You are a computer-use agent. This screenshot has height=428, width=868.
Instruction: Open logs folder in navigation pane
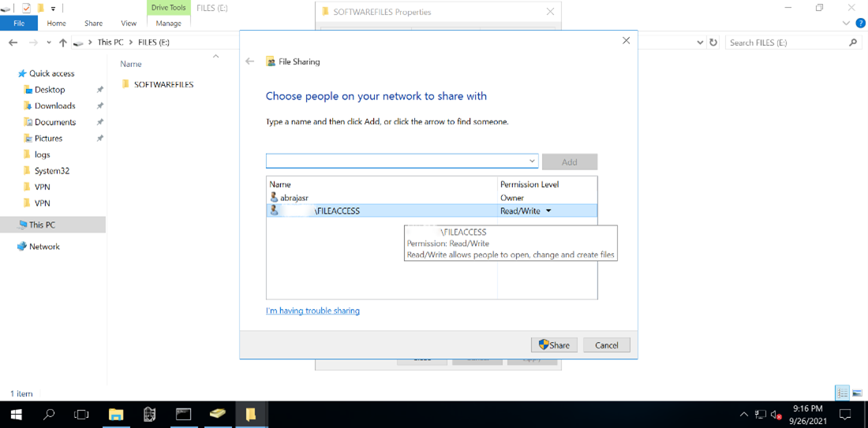point(42,154)
